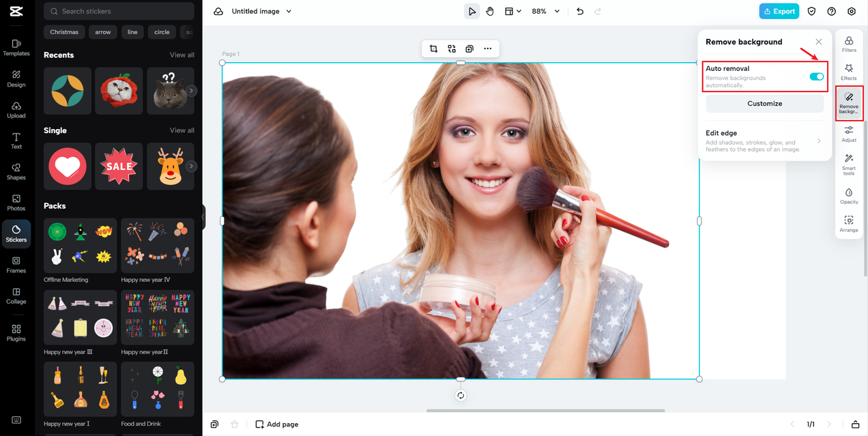Image resolution: width=868 pixels, height=436 pixels.
Task: Open the 88% zoom dropdown
Action: click(x=545, y=12)
